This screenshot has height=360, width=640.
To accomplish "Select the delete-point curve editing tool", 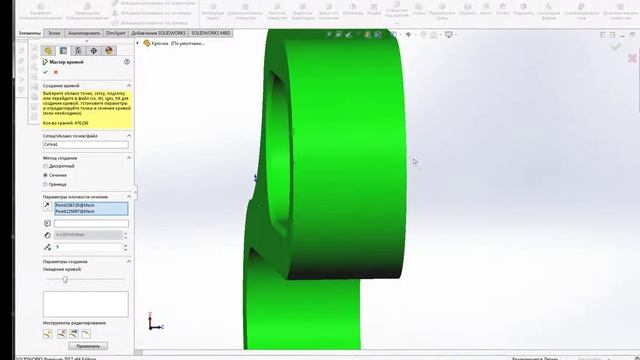I will click(62, 334).
